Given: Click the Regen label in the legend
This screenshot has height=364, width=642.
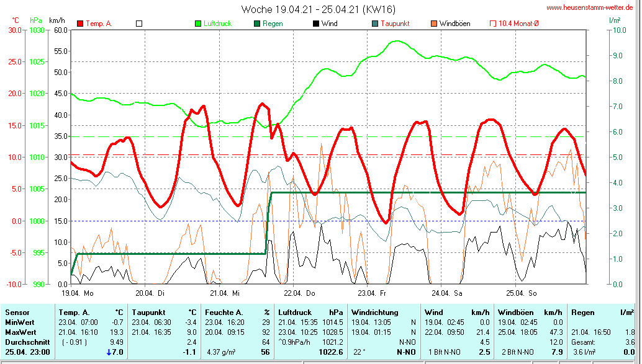Looking at the screenshot, I should click(273, 24).
